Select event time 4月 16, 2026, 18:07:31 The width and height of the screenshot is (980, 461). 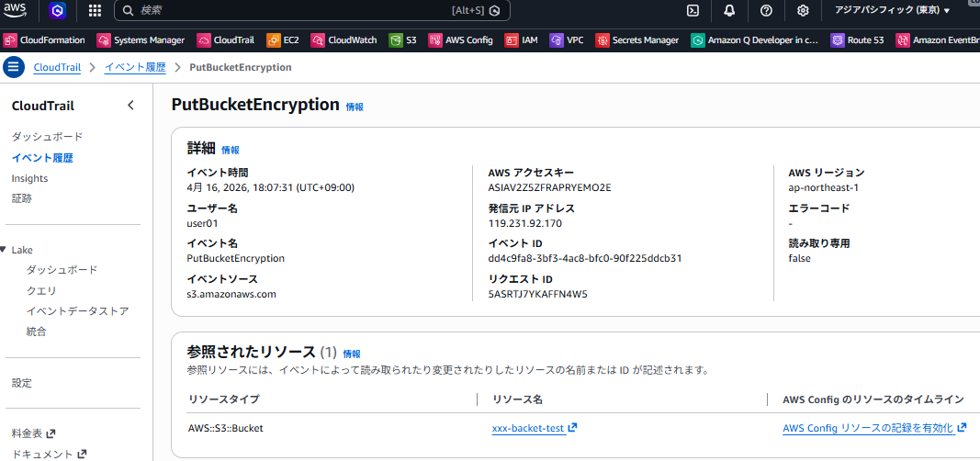pyautogui.click(x=271, y=187)
